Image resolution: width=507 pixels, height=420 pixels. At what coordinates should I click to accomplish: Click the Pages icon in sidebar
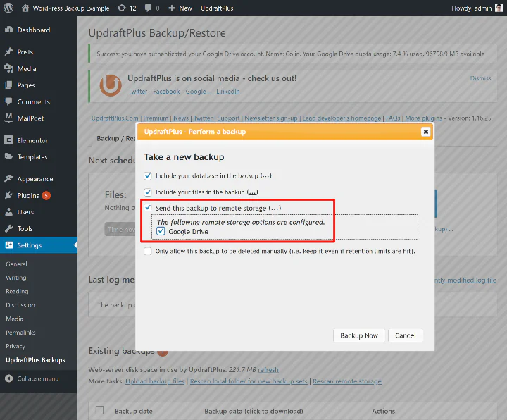[x=8, y=85]
